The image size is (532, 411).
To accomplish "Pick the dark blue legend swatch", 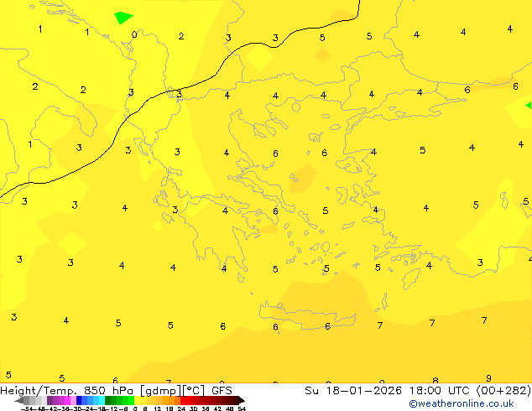I will click(x=79, y=400).
